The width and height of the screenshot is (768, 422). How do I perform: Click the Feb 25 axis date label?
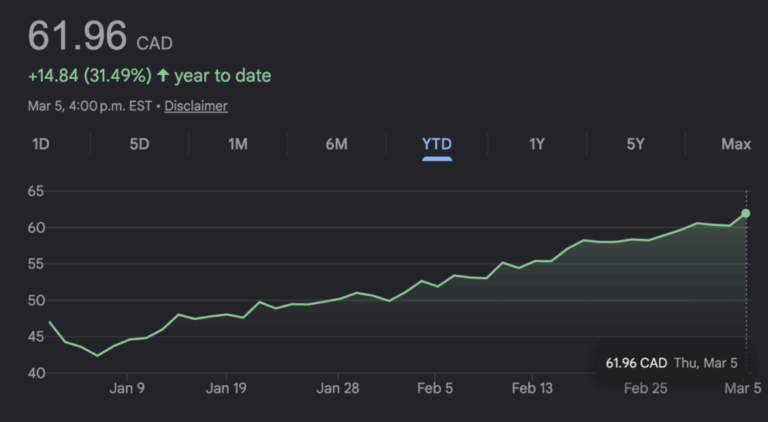645,388
